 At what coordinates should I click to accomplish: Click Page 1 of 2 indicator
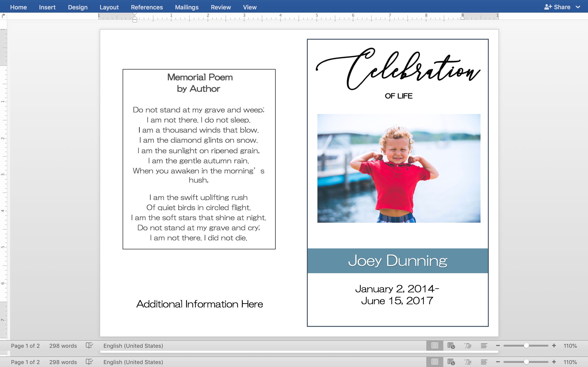click(x=26, y=346)
